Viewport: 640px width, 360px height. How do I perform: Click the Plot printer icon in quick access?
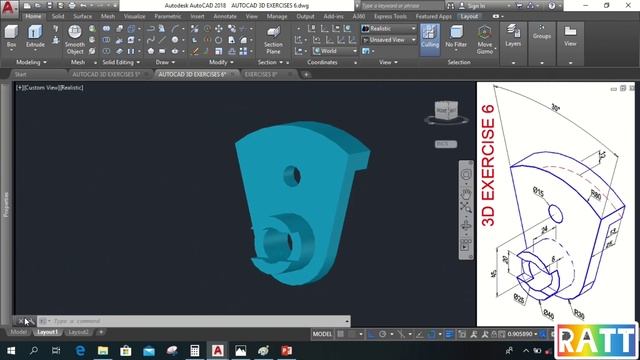click(x=72, y=6)
